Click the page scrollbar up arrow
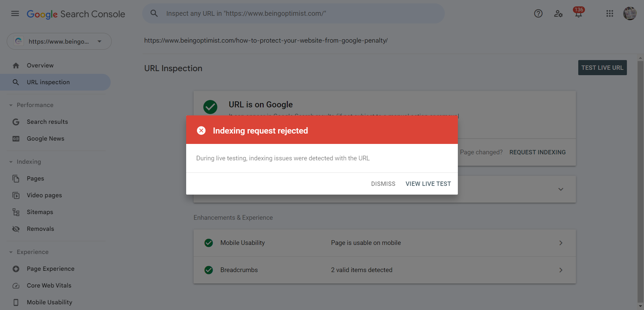The height and width of the screenshot is (310, 644). point(641,58)
